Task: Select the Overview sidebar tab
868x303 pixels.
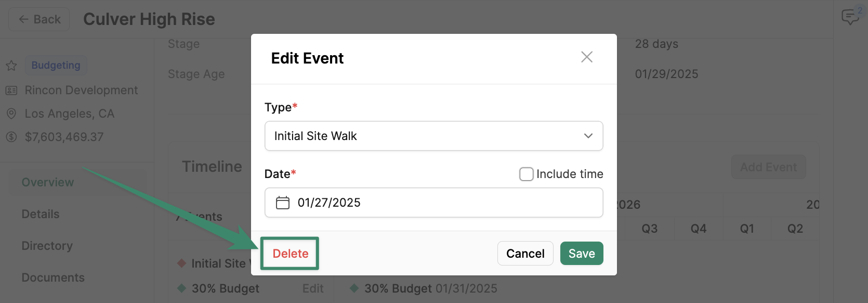Action: 48,182
